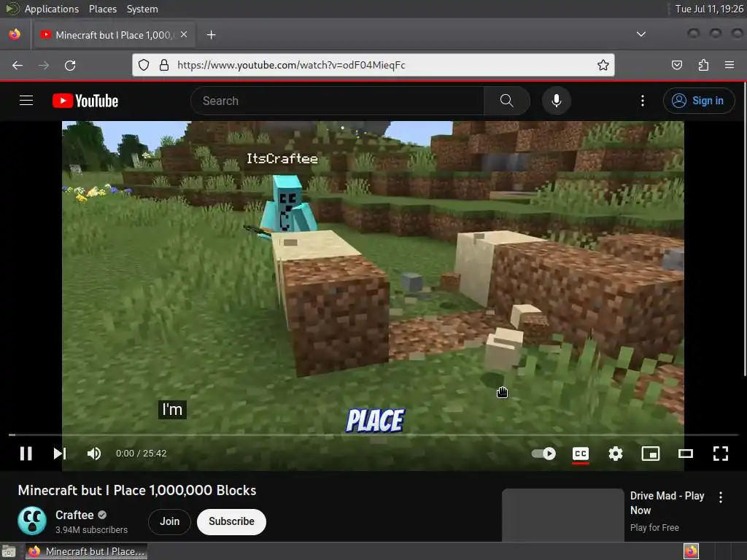
Task: Click the video progress bar
Action: (373, 435)
